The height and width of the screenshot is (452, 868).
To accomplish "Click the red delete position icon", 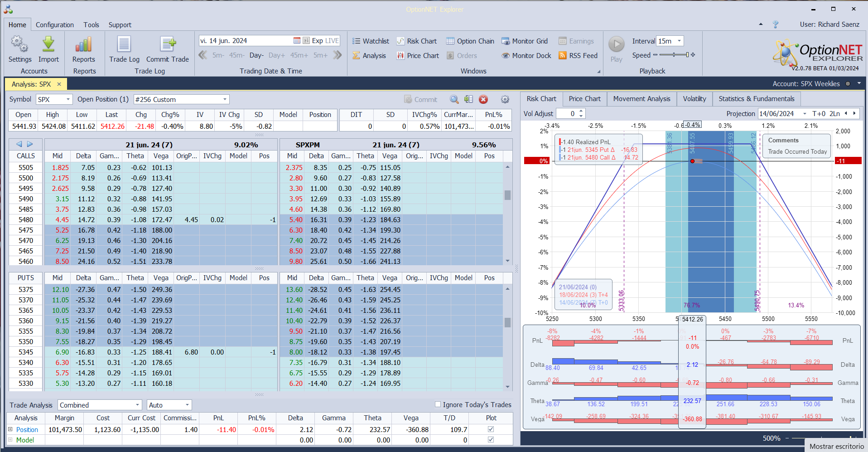I will tap(483, 99).
